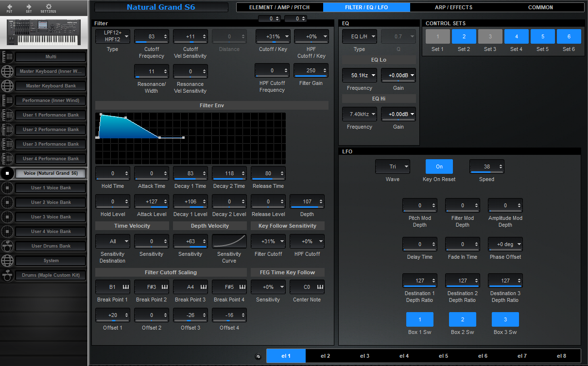Click the GET transfer icon
This screenshot has width=588, height=366.
pos(29,8)
